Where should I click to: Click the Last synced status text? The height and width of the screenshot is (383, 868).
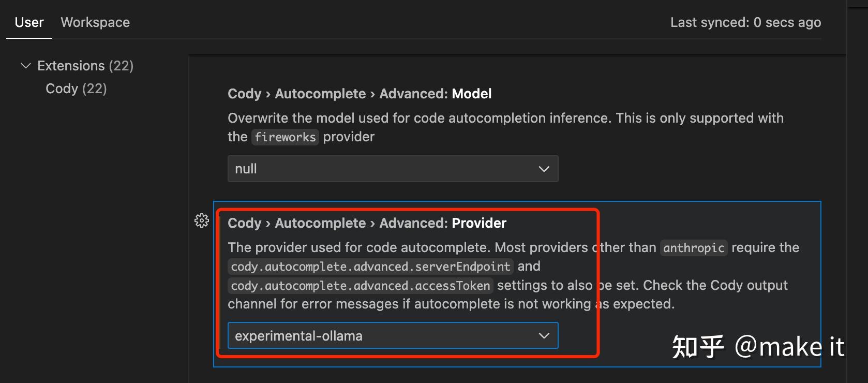click(745, 22)
